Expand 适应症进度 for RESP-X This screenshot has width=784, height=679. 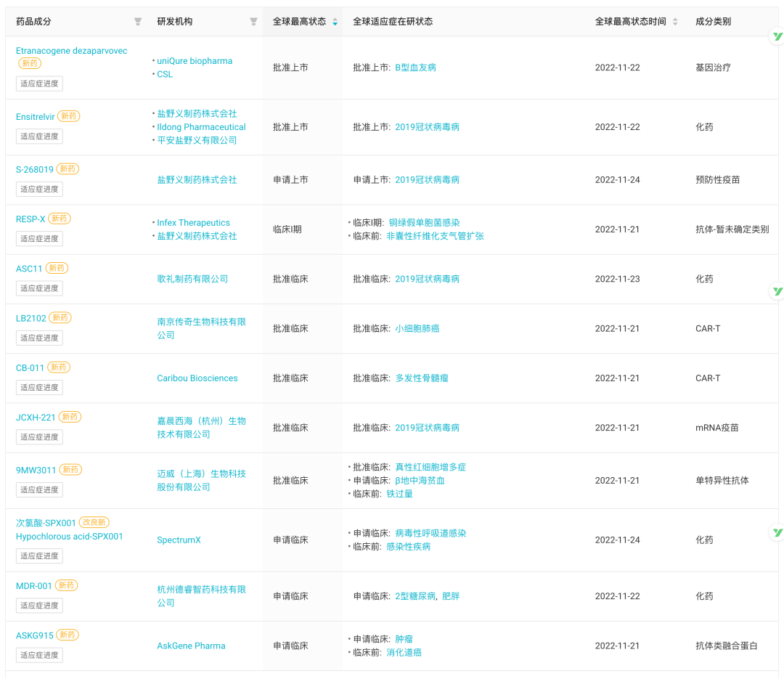tap(39, 239)
